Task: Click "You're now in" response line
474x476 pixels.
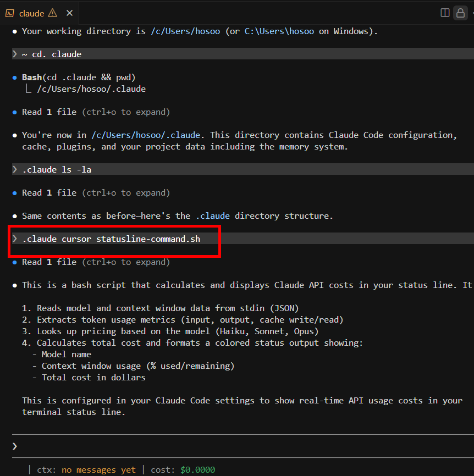Action: click(239, 141)
